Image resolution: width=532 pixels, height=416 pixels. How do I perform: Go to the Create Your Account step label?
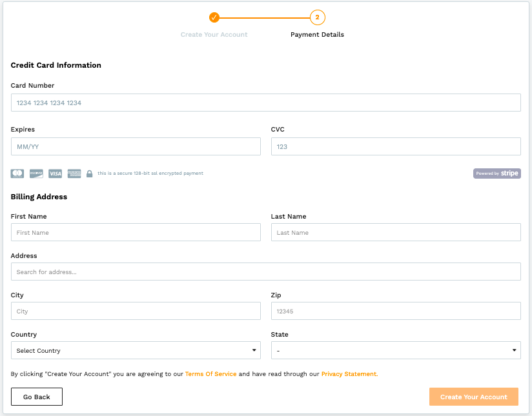coord(214,35)
